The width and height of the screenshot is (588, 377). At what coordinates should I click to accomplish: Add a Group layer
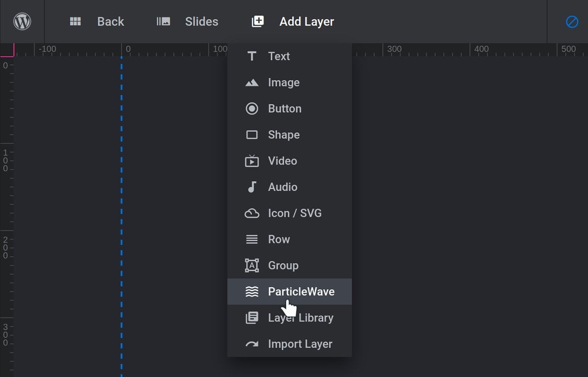tap(290, 266)
